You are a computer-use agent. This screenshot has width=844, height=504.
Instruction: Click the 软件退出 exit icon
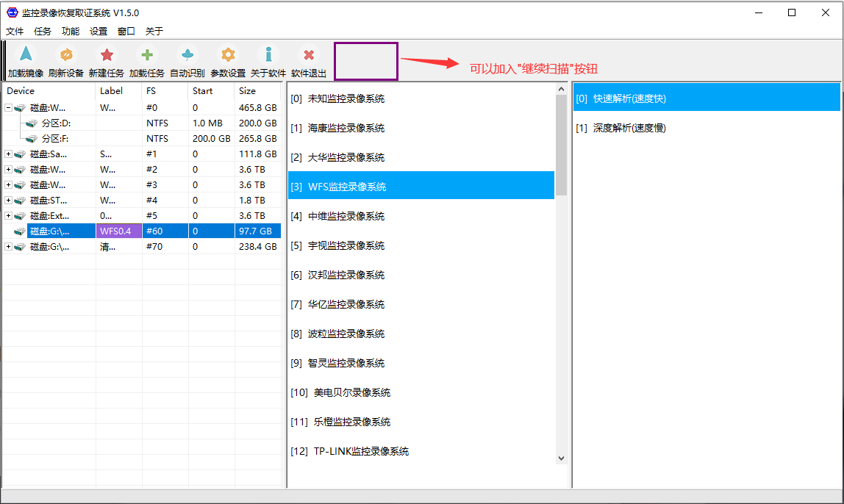pos(309,56)
